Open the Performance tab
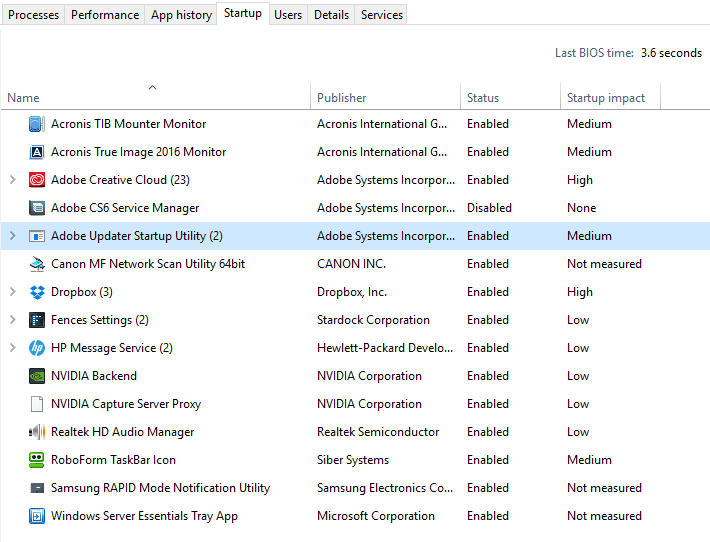This screenshot has height=542, width=710. tap(105, 15)
